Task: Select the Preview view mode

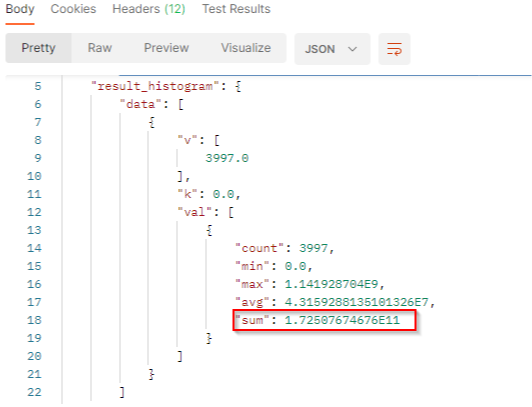Action: coord(166,48)
